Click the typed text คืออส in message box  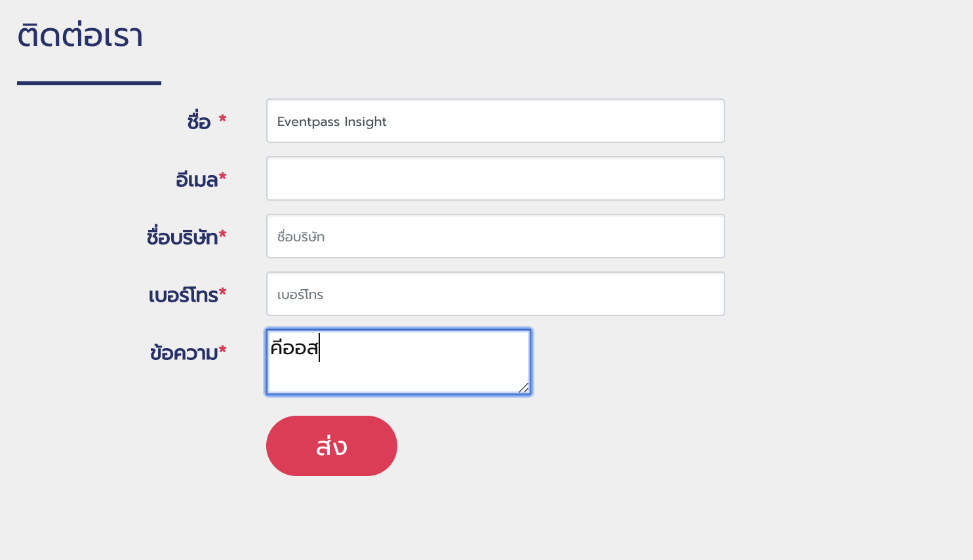[x=294, y=347]
